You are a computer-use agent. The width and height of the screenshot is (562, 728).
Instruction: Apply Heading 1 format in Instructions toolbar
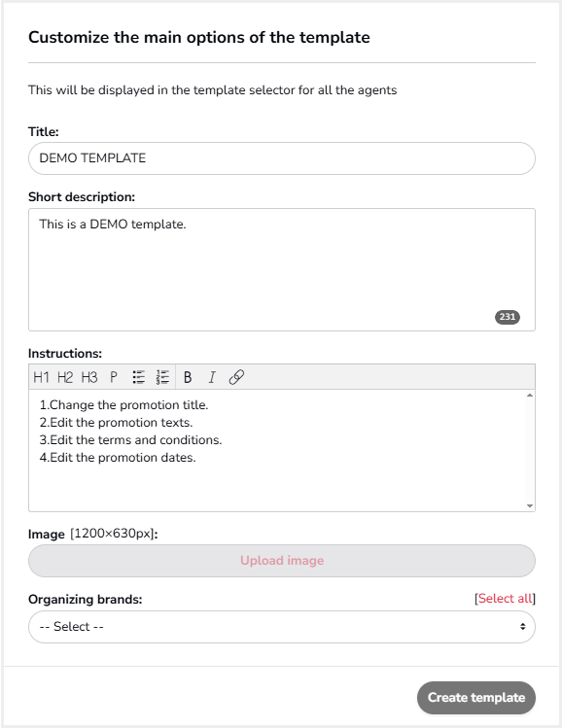pos(41,377)
